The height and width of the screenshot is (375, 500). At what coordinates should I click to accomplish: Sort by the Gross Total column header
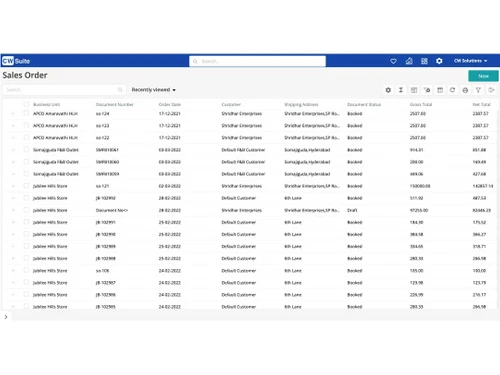(421, 105)
